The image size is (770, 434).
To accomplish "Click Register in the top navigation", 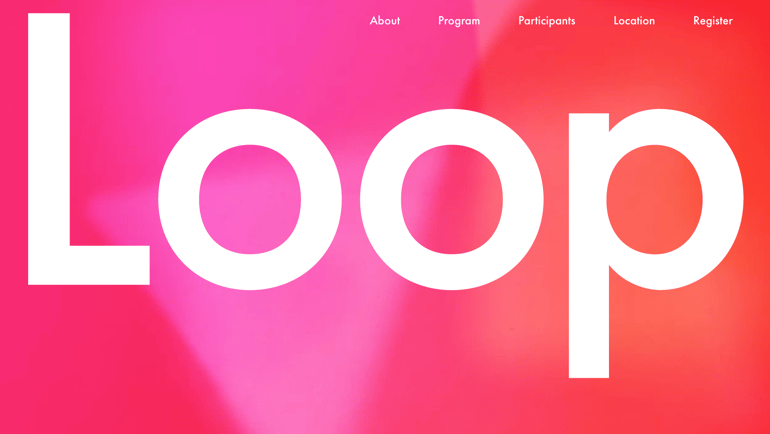I will (x=713, y=21).
